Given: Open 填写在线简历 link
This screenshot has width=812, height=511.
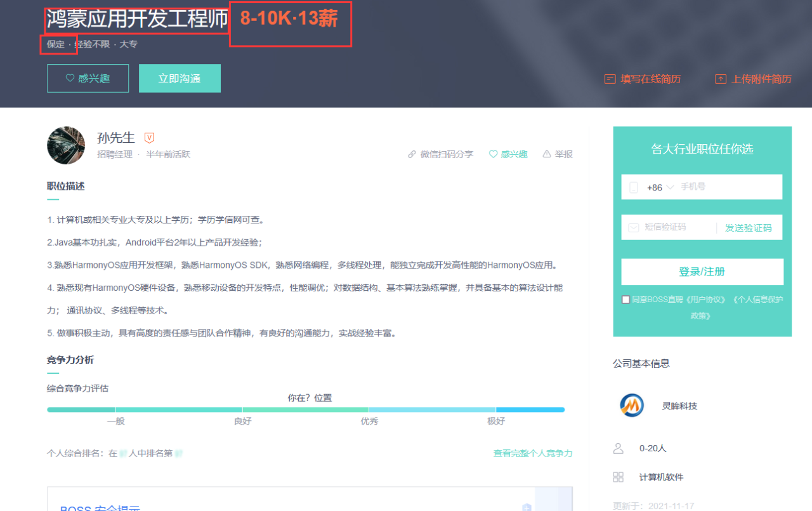Looking at the screenshot, I should tap(650, 79).
